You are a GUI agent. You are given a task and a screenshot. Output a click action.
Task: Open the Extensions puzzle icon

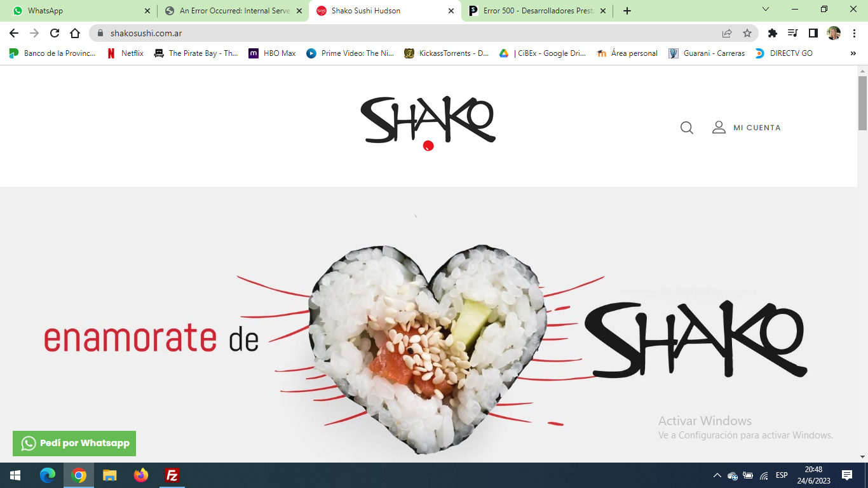pyautogui.click(x=773, y=33)
